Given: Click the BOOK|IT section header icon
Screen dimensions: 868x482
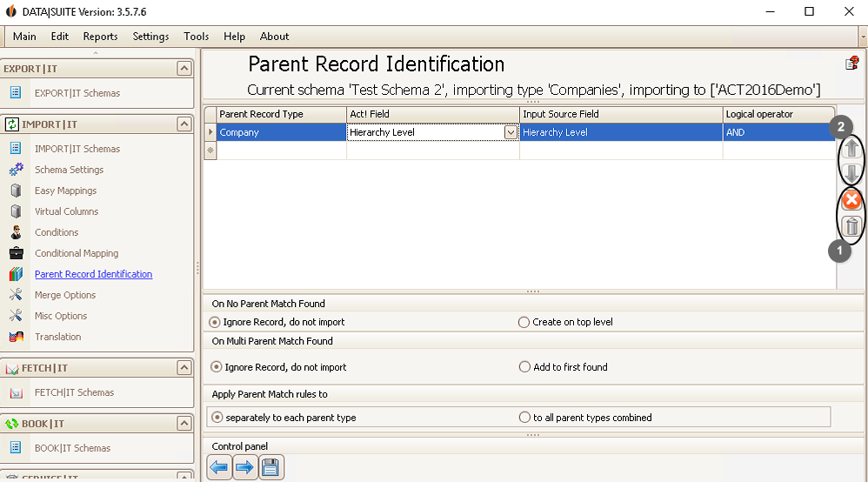Looking at the screenshot, I should (x=11, y=424).
